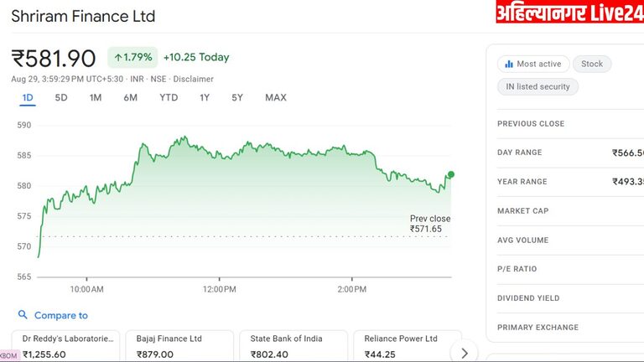Image resolution: width=644 pixels, height=362 pixels.
Task: Show the MAX chart range
Action: 276,98
